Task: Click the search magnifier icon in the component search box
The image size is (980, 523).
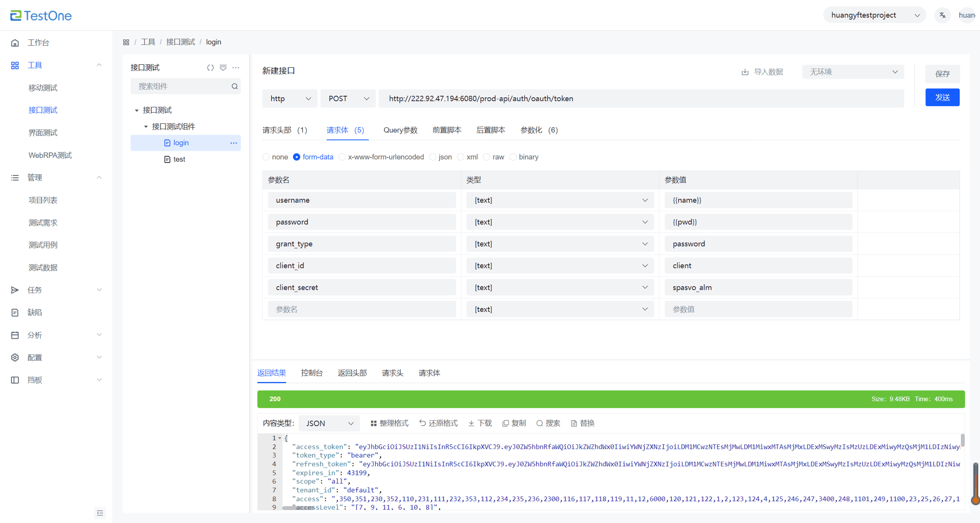Action: 235,86
